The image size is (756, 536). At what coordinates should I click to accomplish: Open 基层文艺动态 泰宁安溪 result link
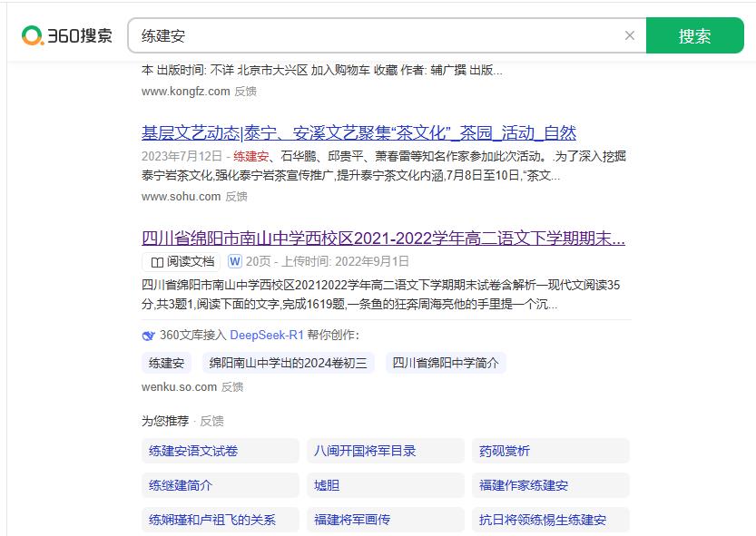coord(358,132)
